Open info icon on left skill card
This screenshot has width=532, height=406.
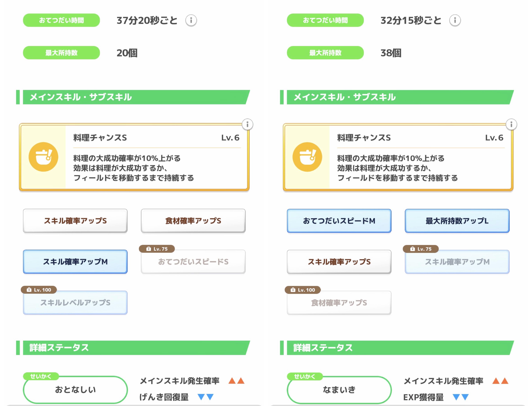(x=247, y=124)
